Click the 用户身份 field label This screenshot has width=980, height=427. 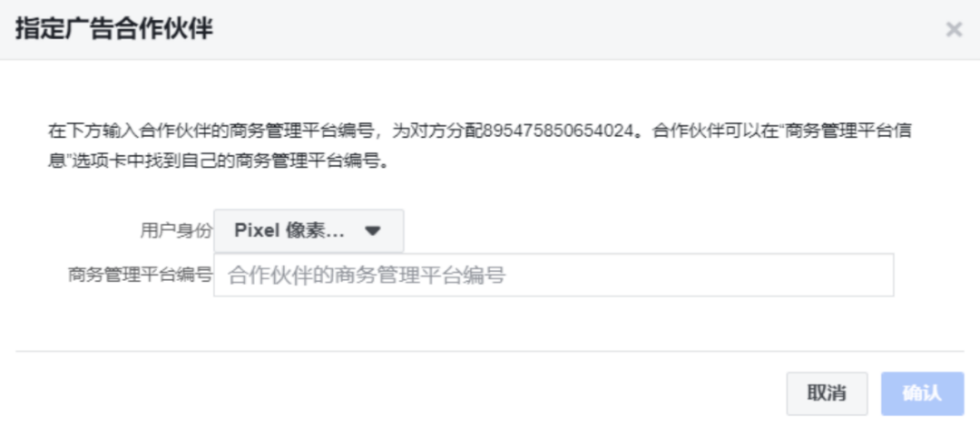coord(176,231)
